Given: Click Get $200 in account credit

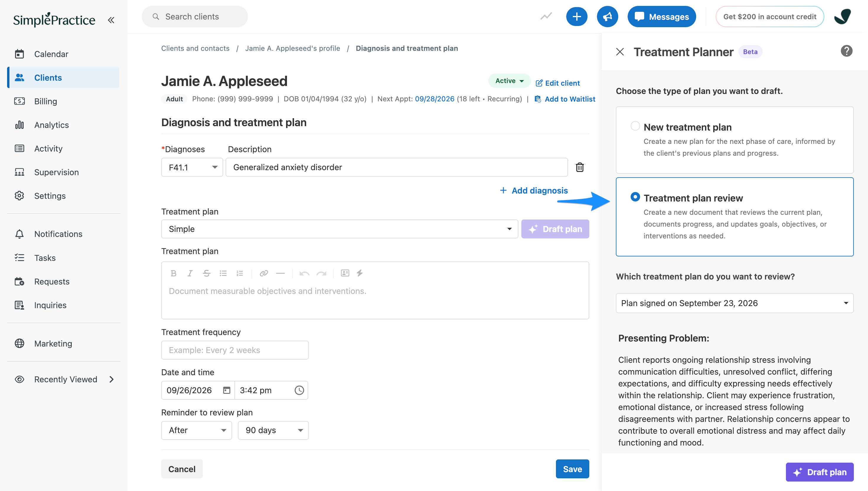Looking at the screenshot, I should pyautogui.click(x=770, y=17).
